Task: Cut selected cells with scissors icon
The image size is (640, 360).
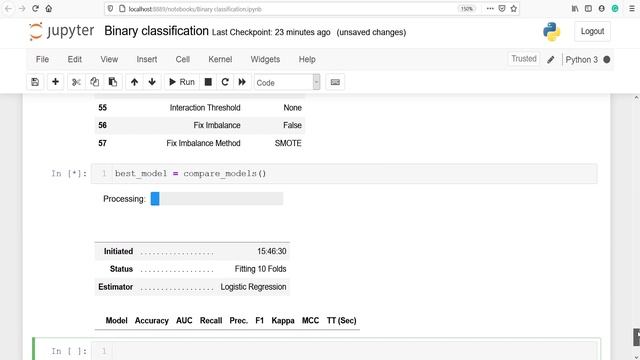Action: [x=76, y=82]
